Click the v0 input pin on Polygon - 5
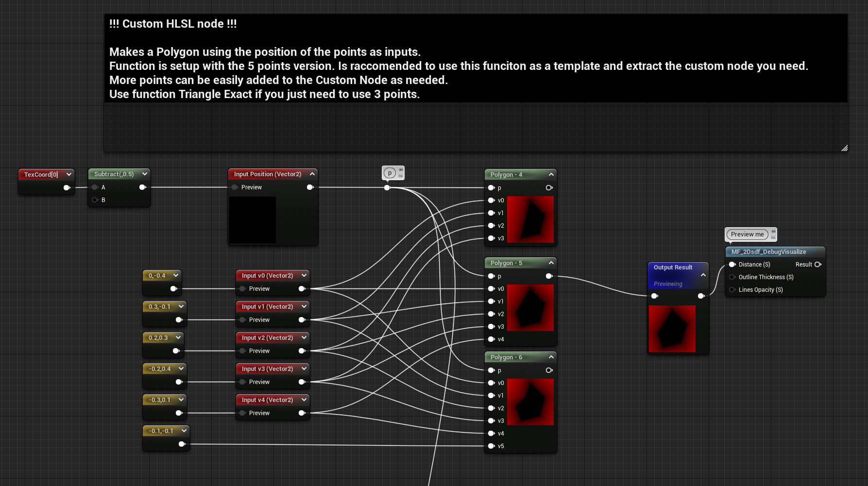 point(492,288)
